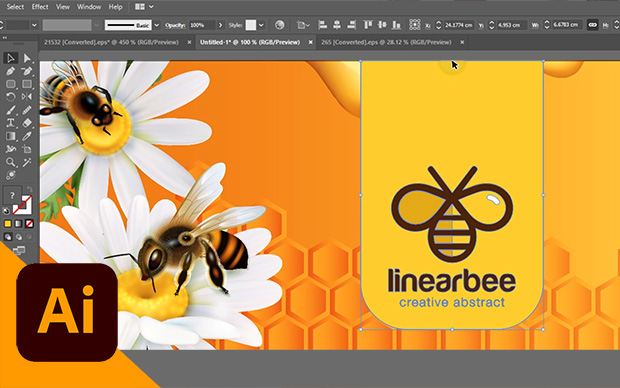620x388 pixels.
Task: Click the Recolor Artwork wheel icon
Action: [x=280, y=25]
